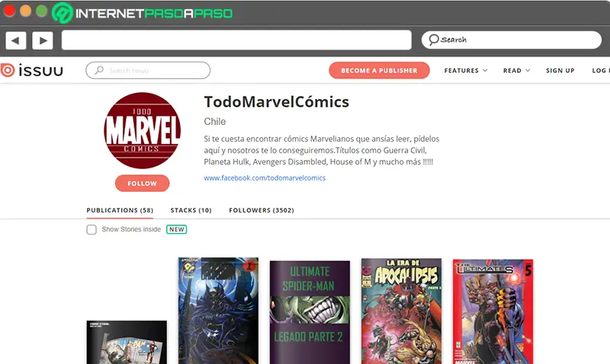Expand the Features dropdown menu
The width and height of the screenshot is (610, 364).
(466, 70)
